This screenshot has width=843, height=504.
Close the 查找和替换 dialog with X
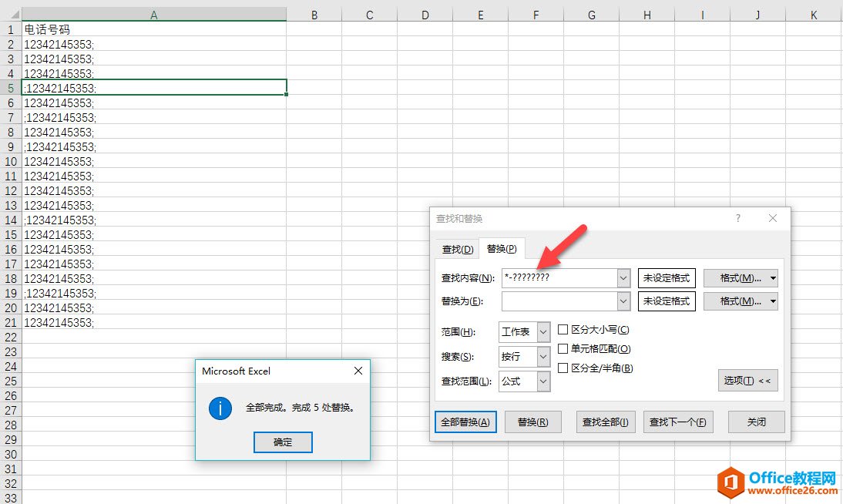pos(773,219)
